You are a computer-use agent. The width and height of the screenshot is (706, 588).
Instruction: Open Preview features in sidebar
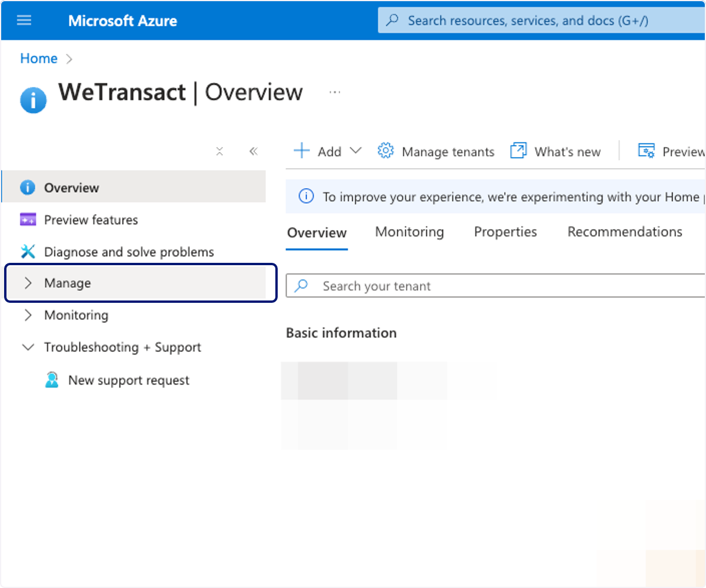pyautogui.click(x=134, y=220)
